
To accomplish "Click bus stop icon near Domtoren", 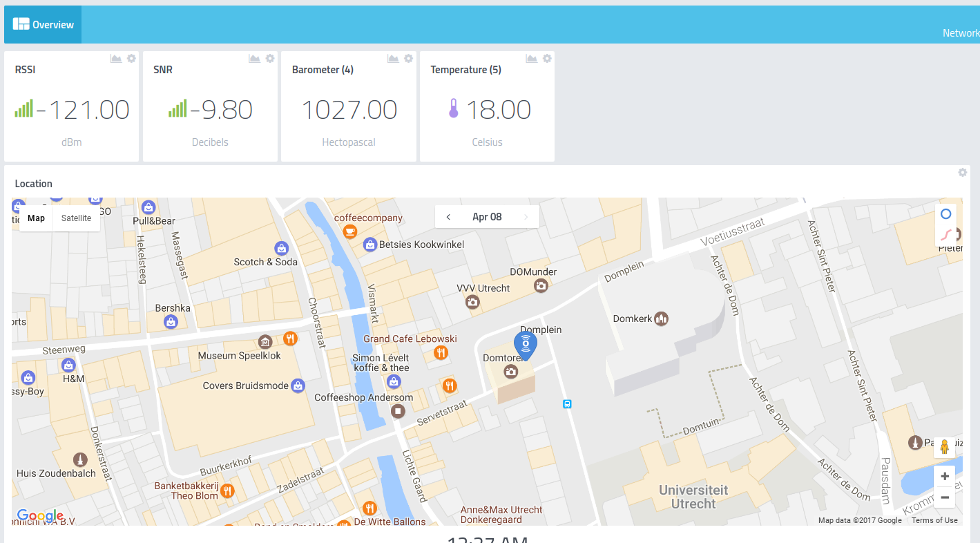I will point(567,405).
